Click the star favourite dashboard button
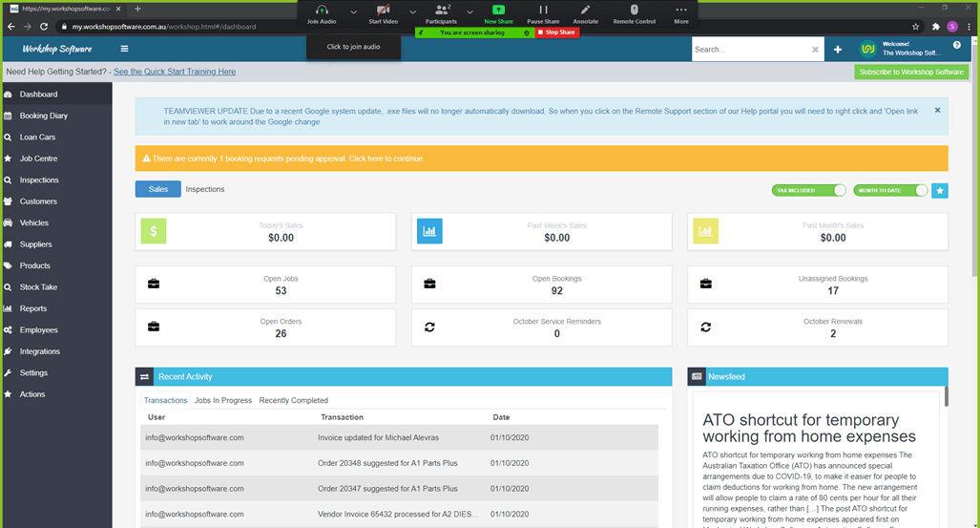 [x=939, y=191]
